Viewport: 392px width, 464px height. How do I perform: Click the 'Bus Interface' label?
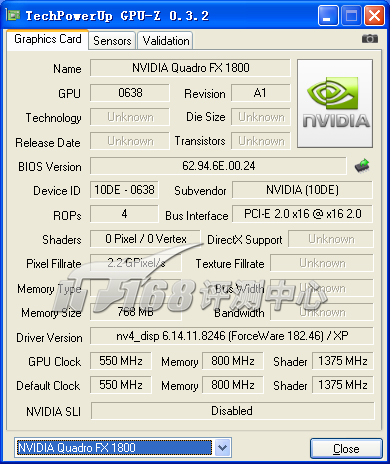(x=197, y=216)
